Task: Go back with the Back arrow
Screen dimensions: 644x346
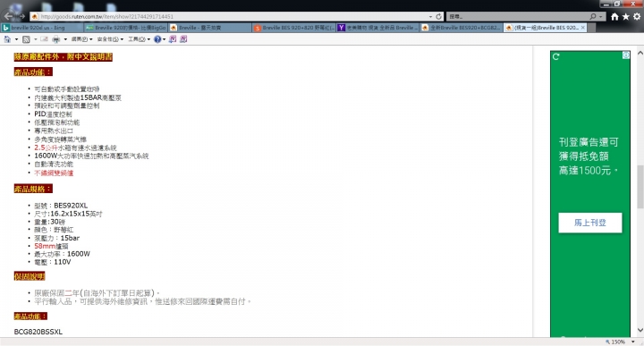Action: (x=8, y=16)
